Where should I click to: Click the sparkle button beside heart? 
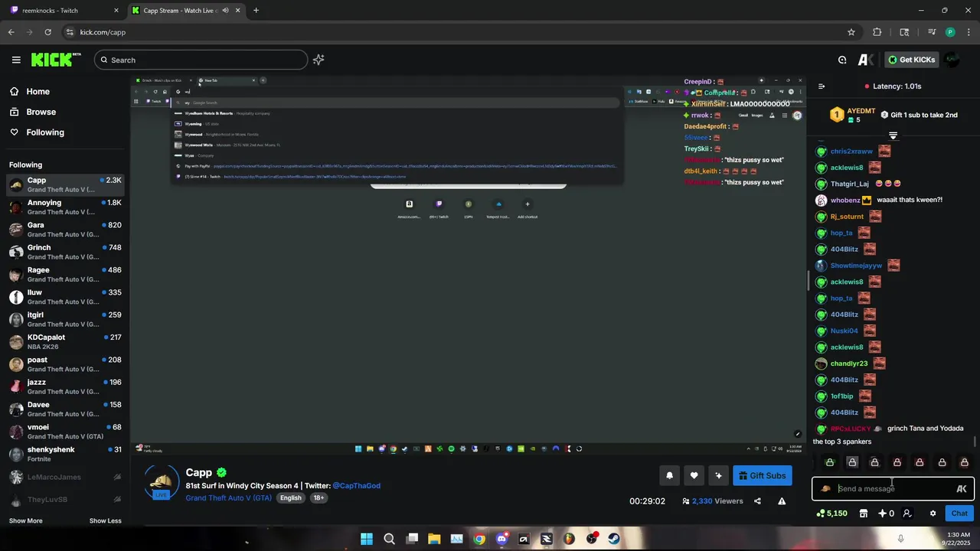pyautogui.click(x=718, y=475)
